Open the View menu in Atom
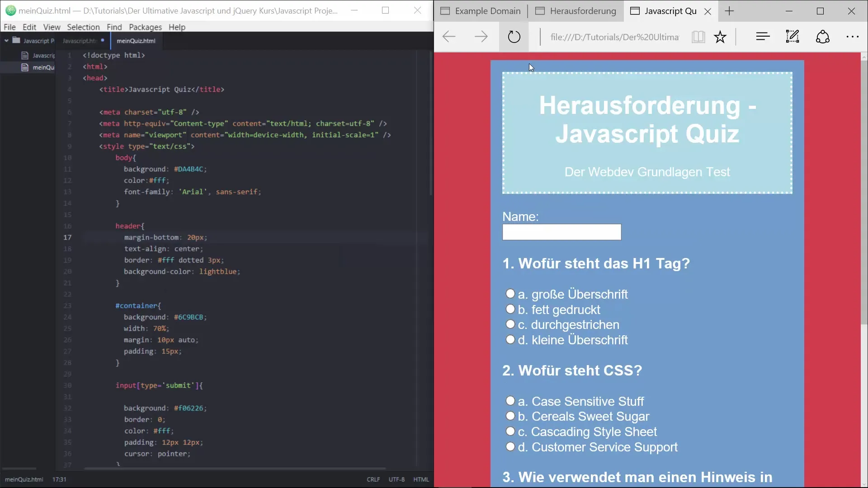The width and height of the screenshot is (868, 488). coord(52,27)
